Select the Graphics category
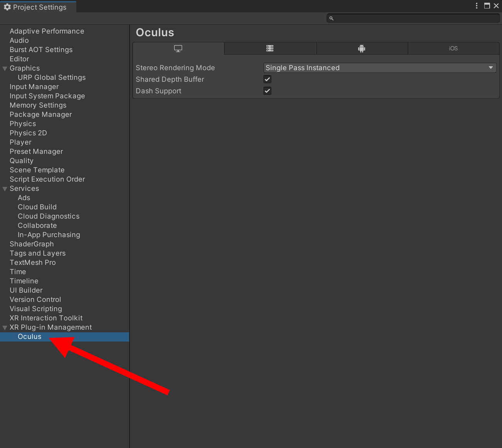The width and height of the screenshot is (502, 448). click(25, 68)
